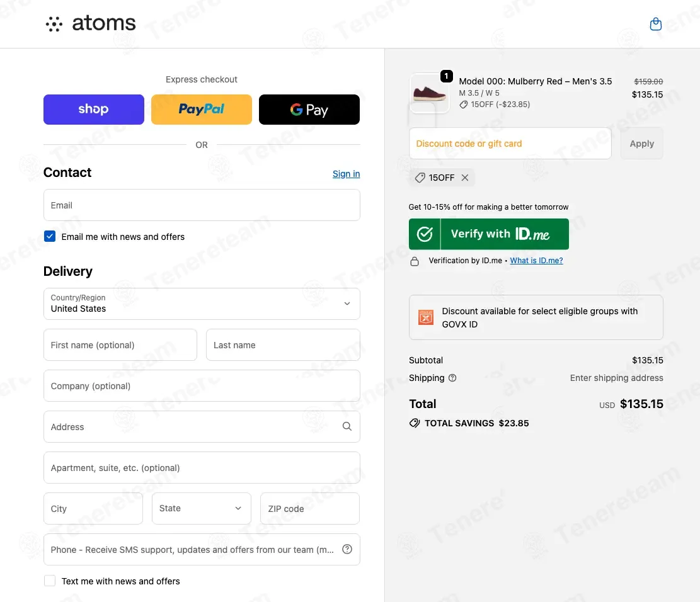Viewport: 700px width, 602px height.
Task: Click the Model 000: Mulberry Red product title
Action: point(536,81)
